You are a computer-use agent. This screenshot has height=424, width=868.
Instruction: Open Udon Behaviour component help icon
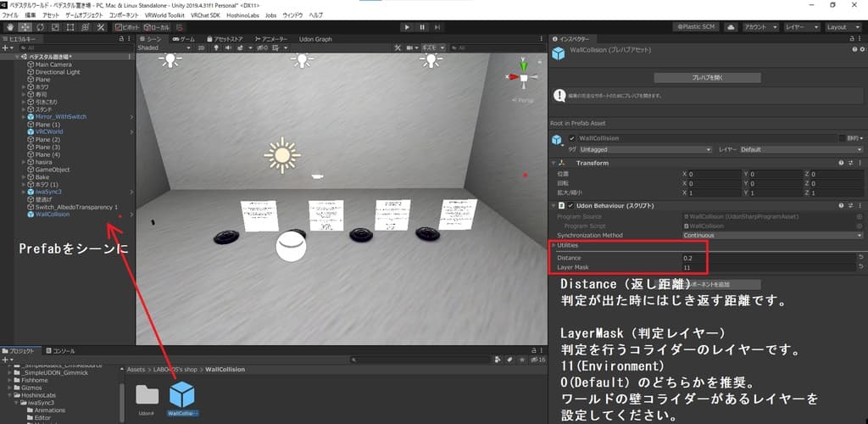pos(841,205)
